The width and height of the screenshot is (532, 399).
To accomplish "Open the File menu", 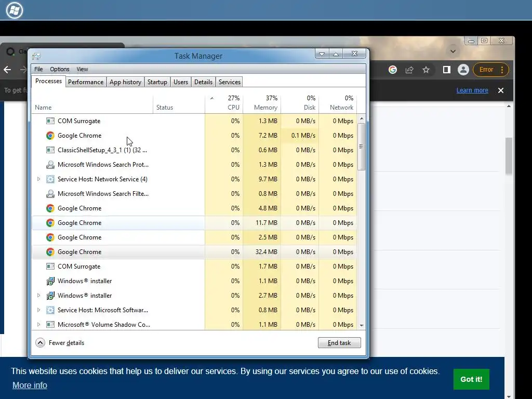I will pos(38,69).
